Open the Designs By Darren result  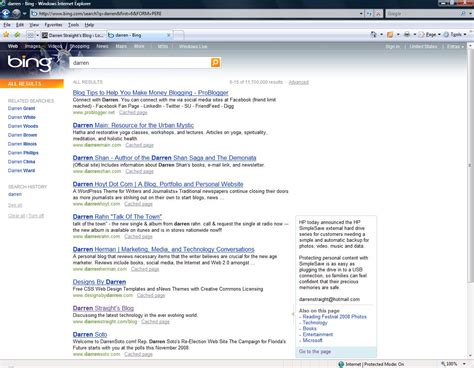tap(99, 282)
